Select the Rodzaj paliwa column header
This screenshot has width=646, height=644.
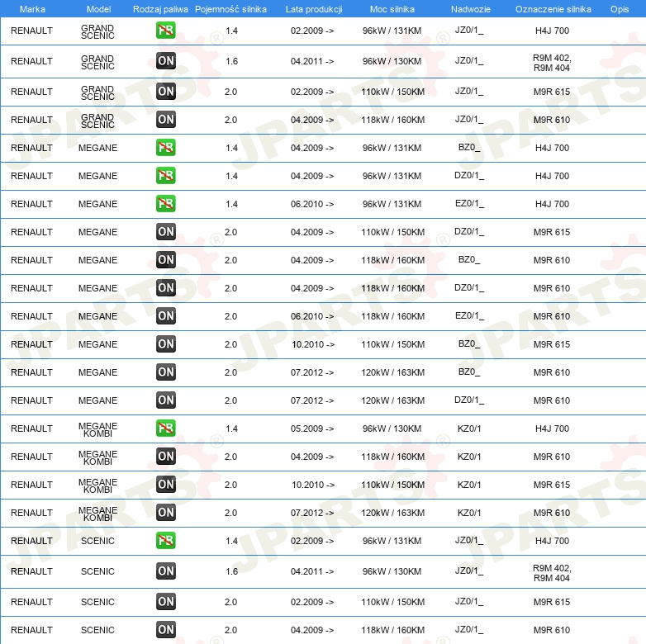[x=160, y=8]
